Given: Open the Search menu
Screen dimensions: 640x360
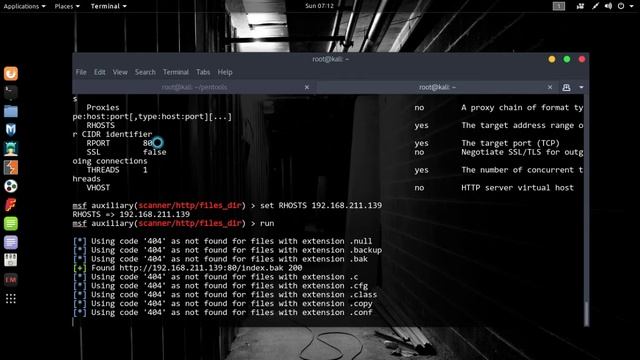Looking at the screenshot, I should [x=145, y=72].
